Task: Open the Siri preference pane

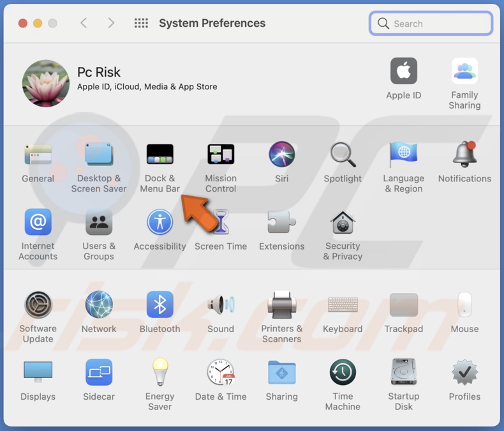Action: coord(281,155)
